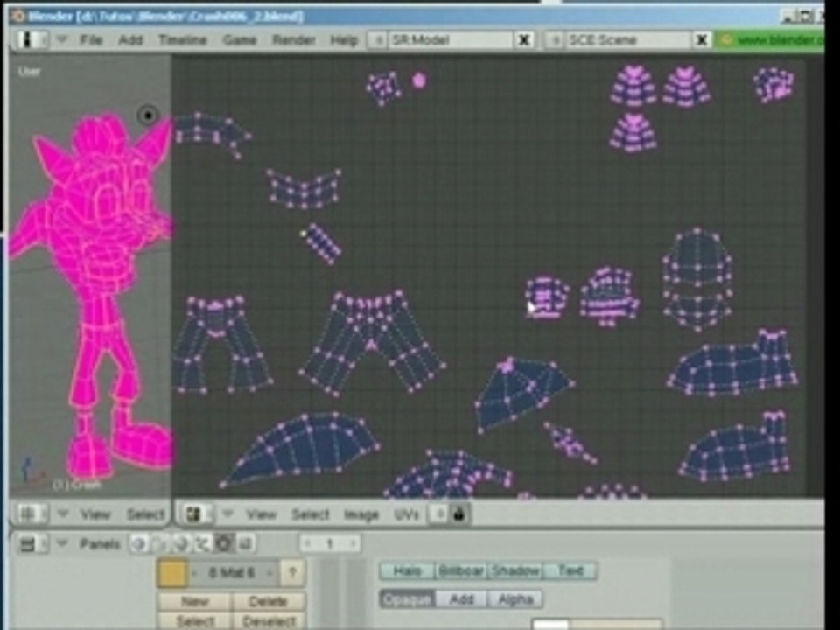Click the Blender logo in the header

[x=726, y=40]
